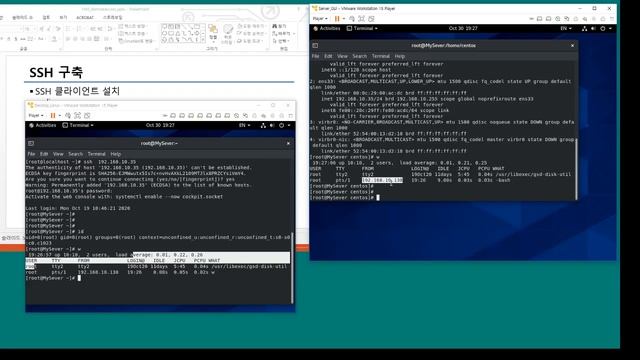Open View menu in Server_GUI terminal
This screenshot has height=360, width=640.
click(342, 56)
